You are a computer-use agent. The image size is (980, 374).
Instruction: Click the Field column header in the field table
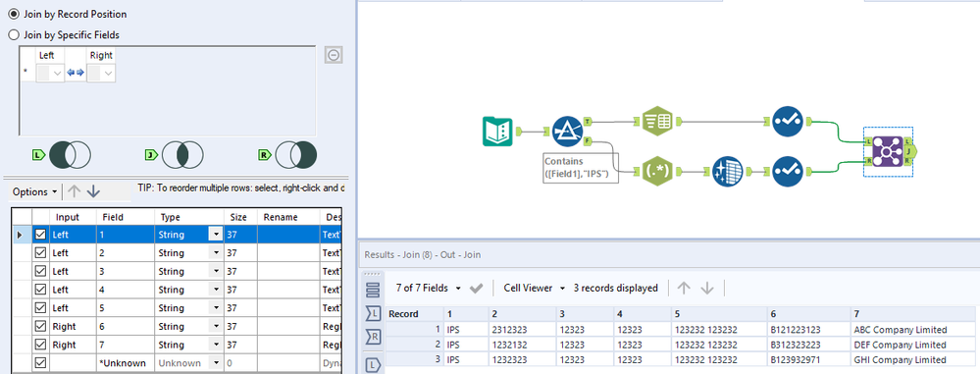pyautogui.click(x=125, y=217)
